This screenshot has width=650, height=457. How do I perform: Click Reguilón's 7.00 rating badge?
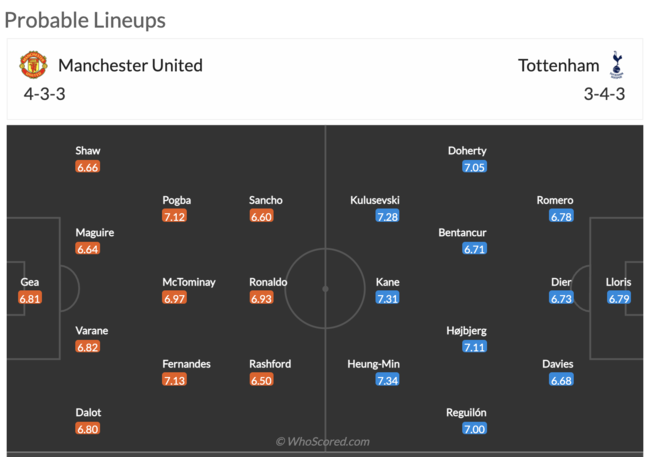point(474,429)
